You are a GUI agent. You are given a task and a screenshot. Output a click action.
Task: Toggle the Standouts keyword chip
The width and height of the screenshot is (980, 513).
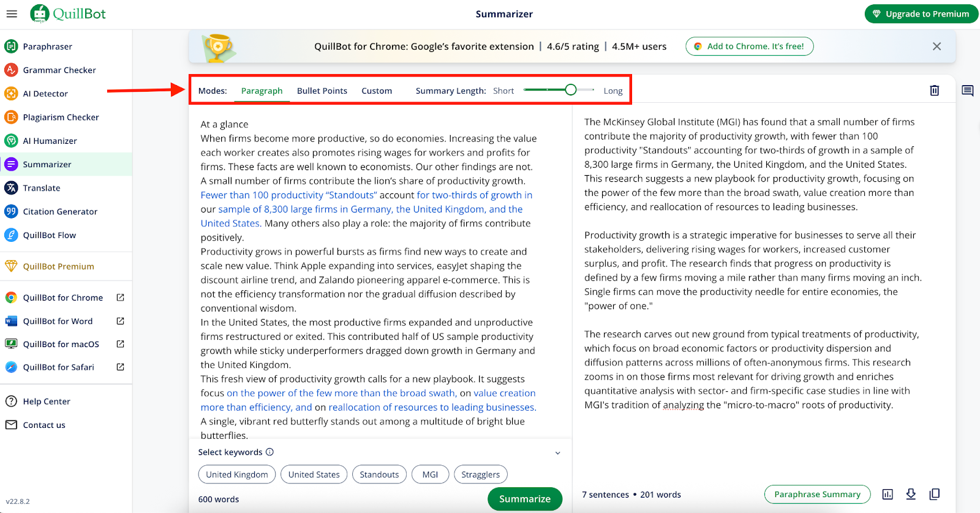(379, 474)
